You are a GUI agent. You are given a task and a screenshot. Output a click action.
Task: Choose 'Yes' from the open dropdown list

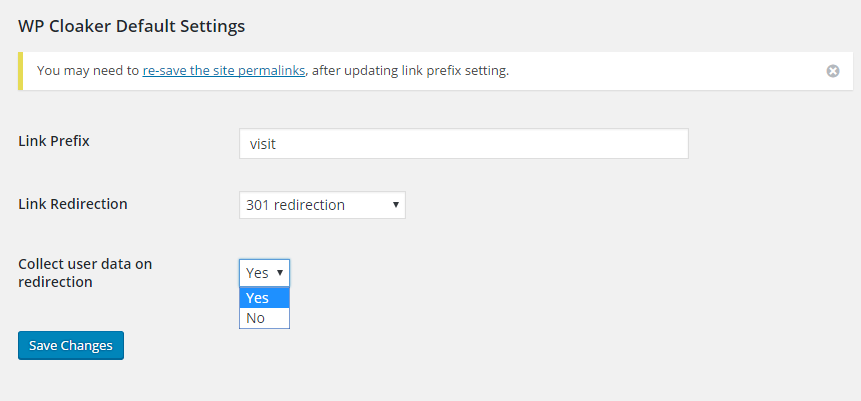(258, 298)
